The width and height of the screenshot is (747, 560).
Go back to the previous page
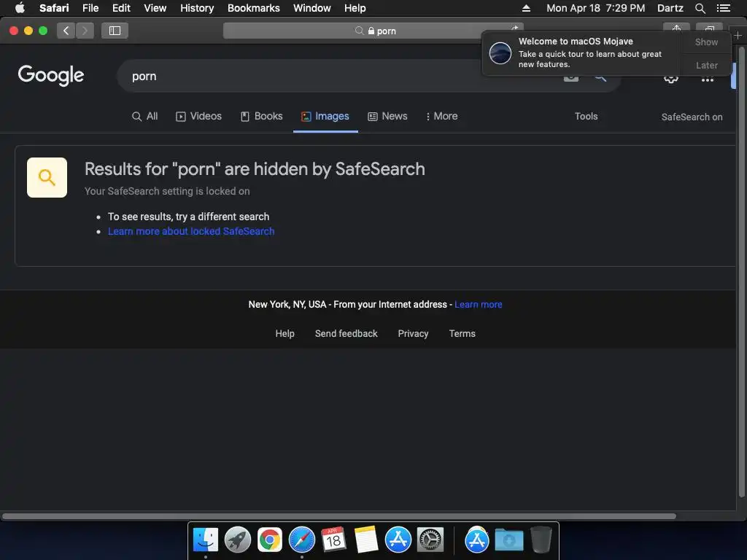(66, 31)
